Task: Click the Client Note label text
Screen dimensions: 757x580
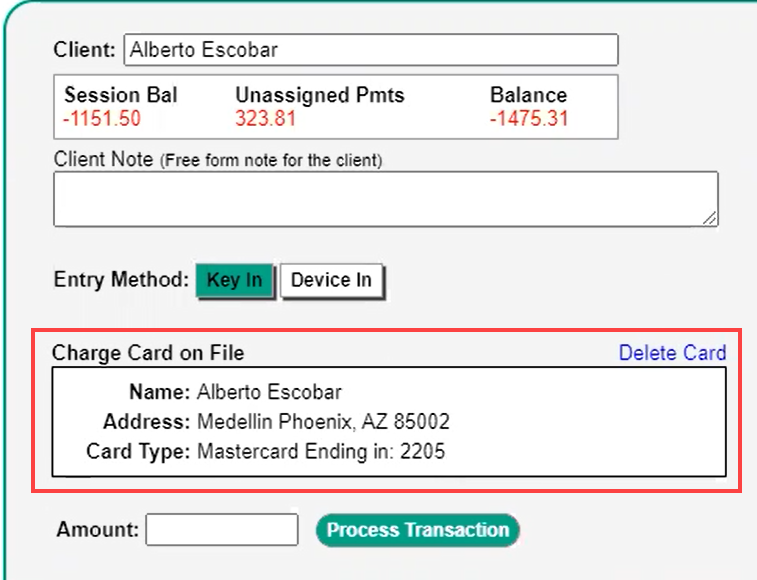Action: 104,159
